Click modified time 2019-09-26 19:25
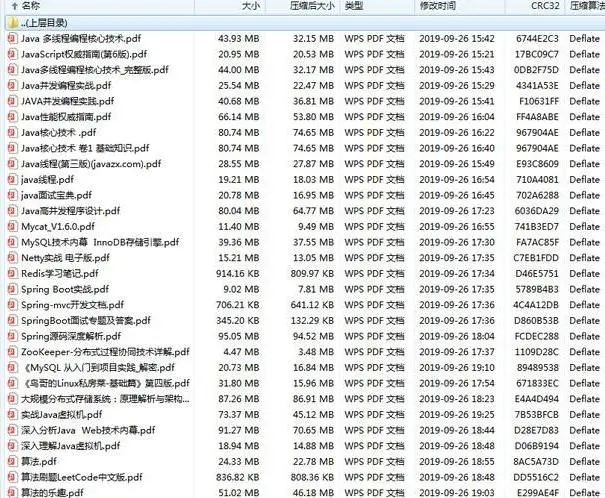Viewport: 605px width, 498px height. (x=457, y=415)
